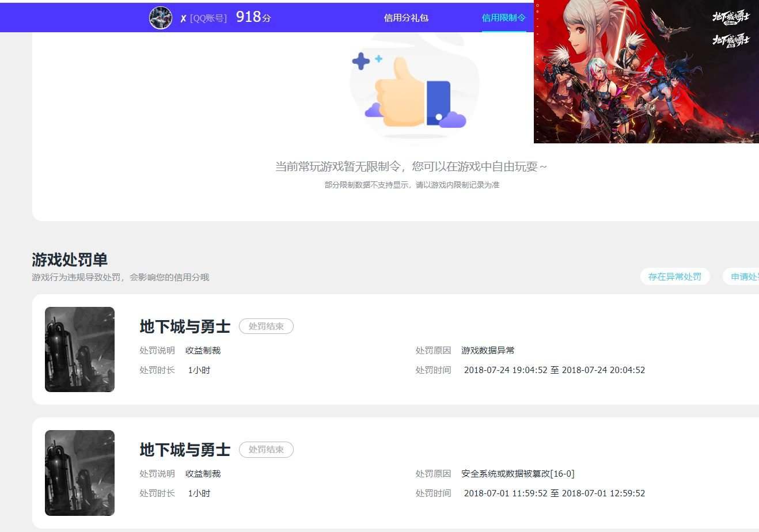Click the game thumbnail of the 2018-07-24 penalty
This screenshot has width=759, height=532.
coord(79,349)
